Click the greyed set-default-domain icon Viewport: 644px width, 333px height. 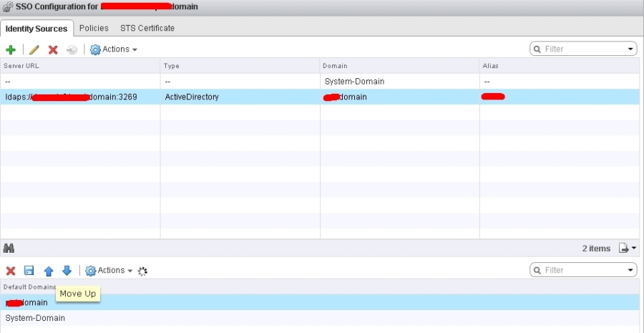coord(72,49)
